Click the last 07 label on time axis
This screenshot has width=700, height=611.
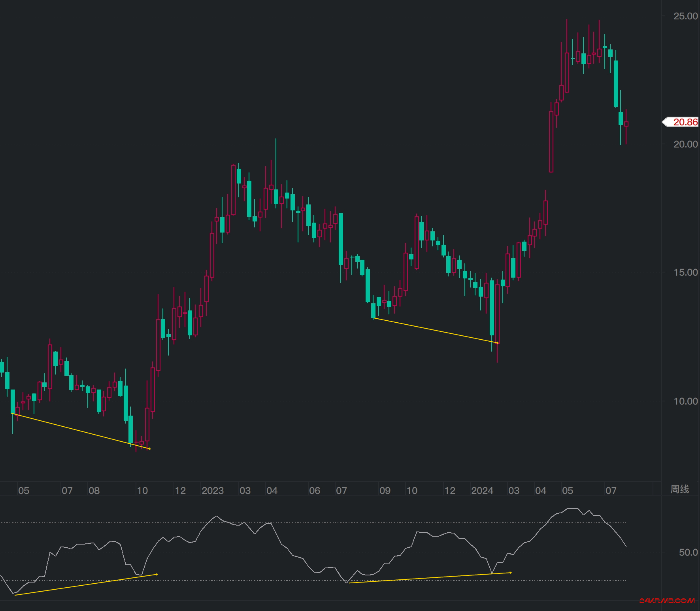point(611,491)
